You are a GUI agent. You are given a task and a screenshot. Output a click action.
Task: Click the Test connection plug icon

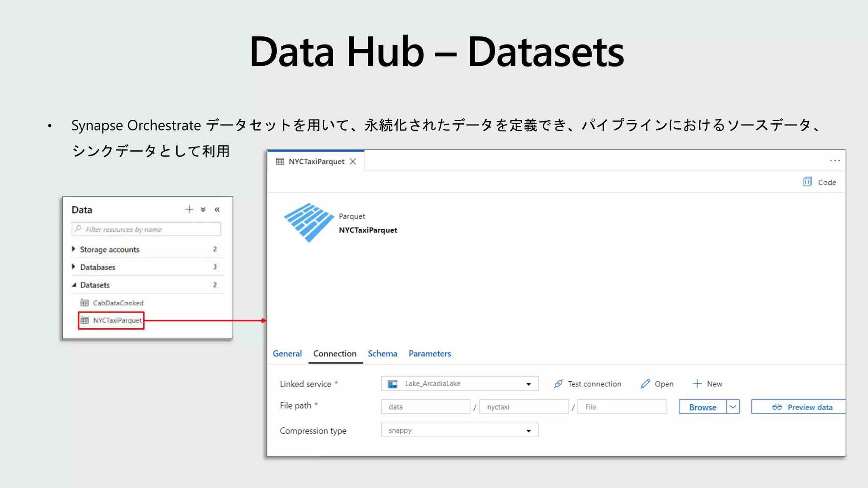pyautogui.click(x=558, y=384)
